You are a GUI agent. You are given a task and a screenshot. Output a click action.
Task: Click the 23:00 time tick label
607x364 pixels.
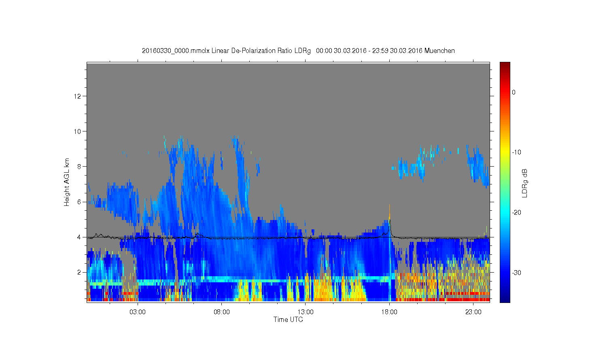point(473,312)
